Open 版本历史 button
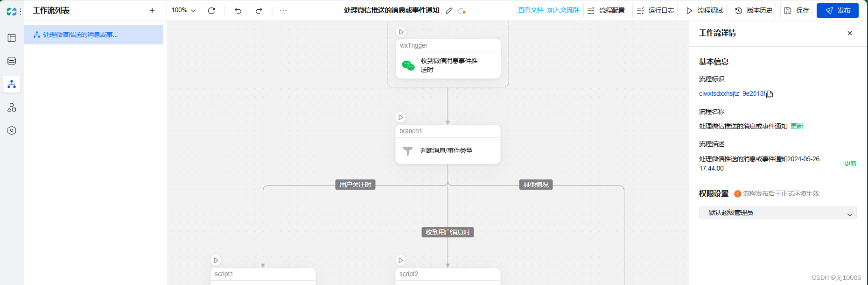The image size is (868, 285). [x=753, y=10]
